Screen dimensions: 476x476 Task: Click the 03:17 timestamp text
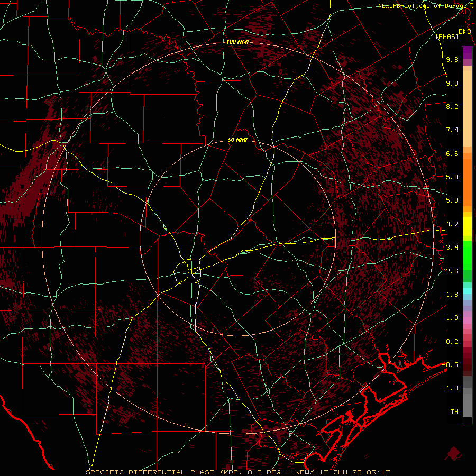click(x=378, y=472)
